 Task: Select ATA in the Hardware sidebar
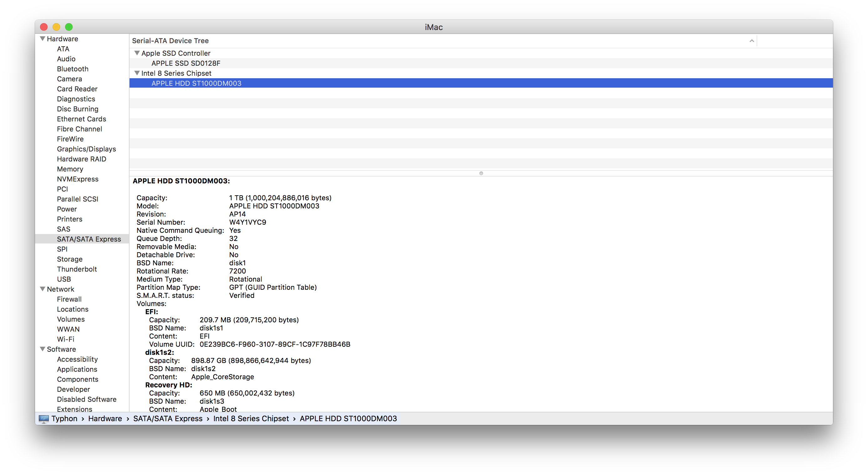click(63, 49)
